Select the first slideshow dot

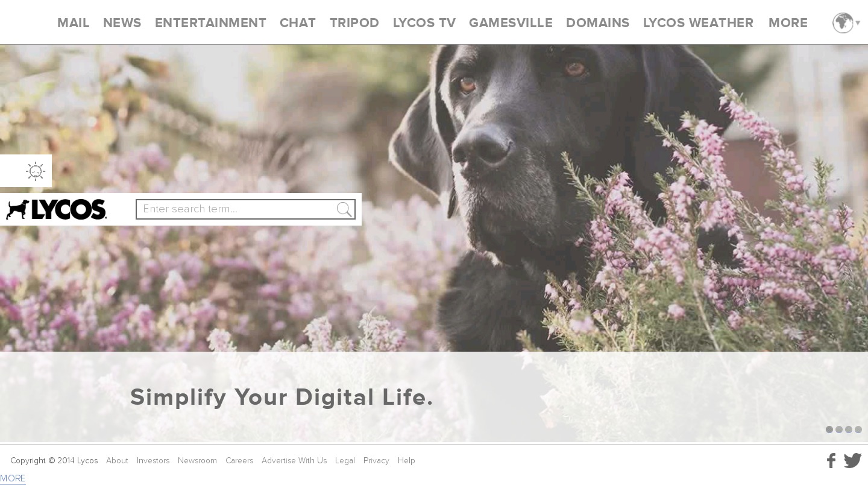pyautogui.click(x=829, y=430)
